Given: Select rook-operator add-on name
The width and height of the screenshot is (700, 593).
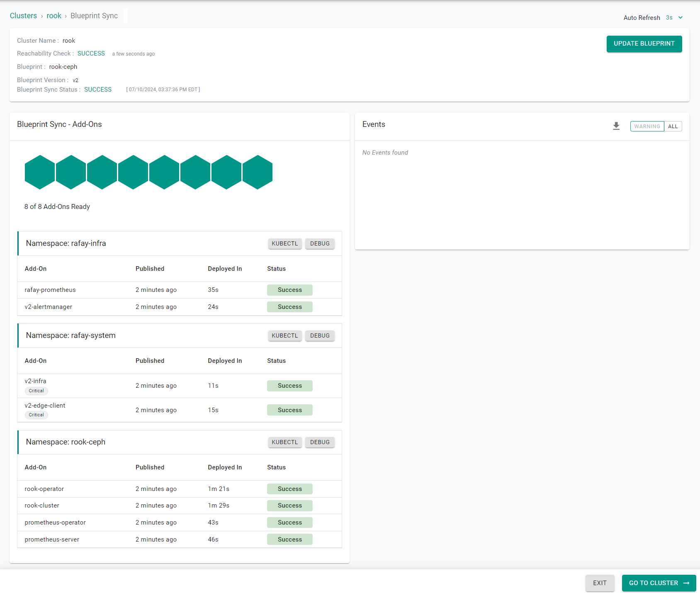Looking at the screenshot, I should pos(44,489).
